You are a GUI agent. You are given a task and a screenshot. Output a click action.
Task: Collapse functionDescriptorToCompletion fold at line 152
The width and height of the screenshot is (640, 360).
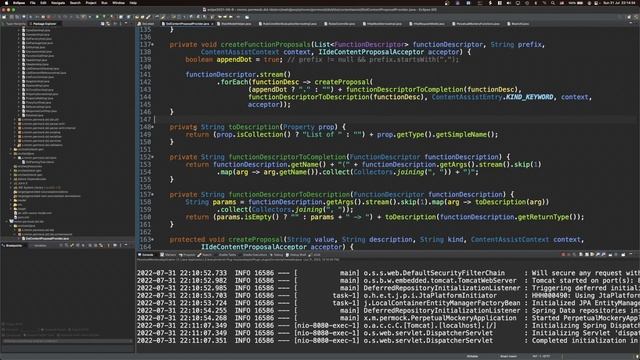pos(153,157)
